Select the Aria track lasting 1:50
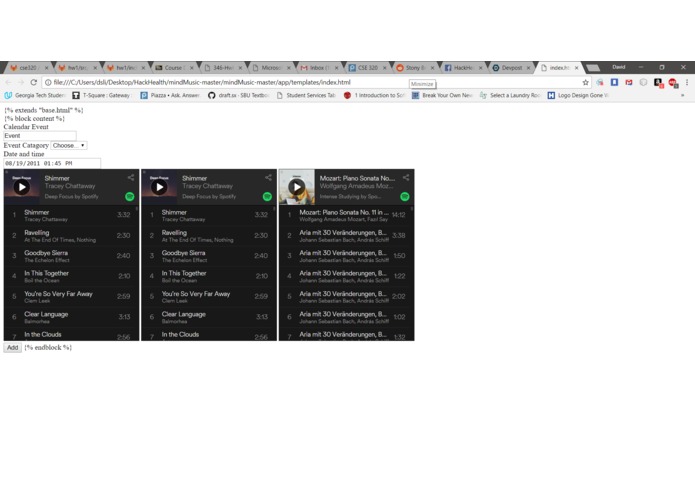The height and width of the screenshot is (494, 695). click(347, 256)
